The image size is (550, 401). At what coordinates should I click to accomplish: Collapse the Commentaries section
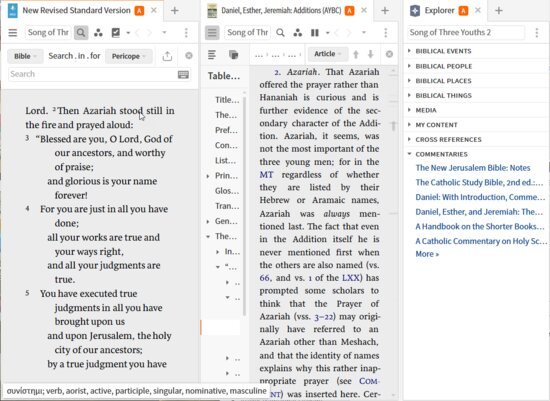tap(409, 154)
